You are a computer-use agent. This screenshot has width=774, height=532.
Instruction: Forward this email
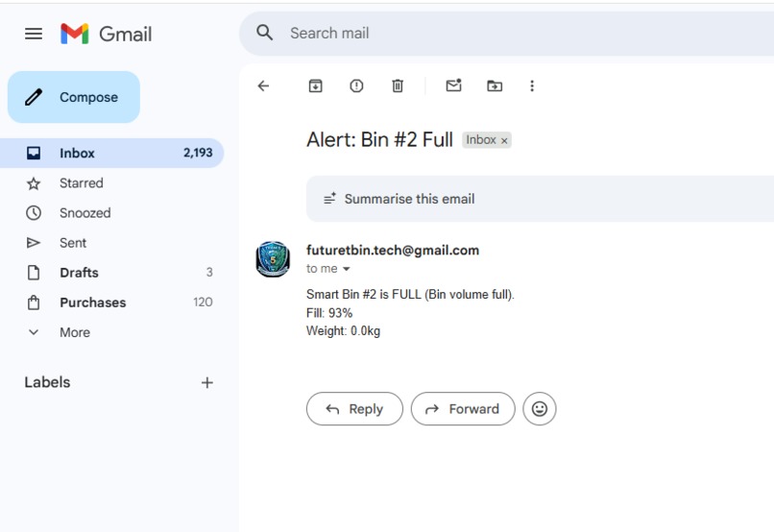click(463, 409)
